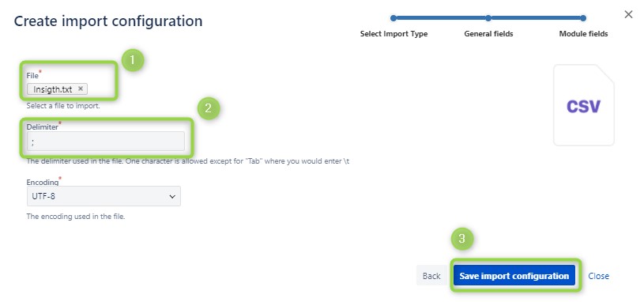Viewport: 644px width, 302px height.
Task: Click the green number 1 badge
Action: (132, 60)
